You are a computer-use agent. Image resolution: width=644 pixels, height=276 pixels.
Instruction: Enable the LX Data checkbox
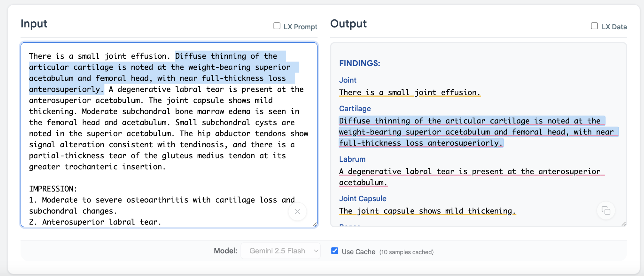tap(594, 26)
